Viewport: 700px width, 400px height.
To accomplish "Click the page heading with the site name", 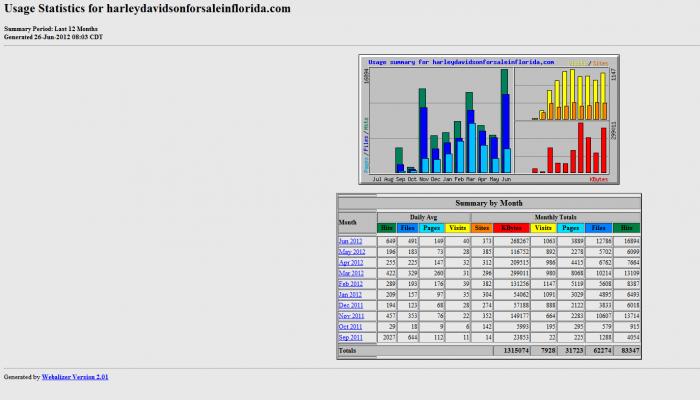I will pyautogui.click(x=147, y=8).
